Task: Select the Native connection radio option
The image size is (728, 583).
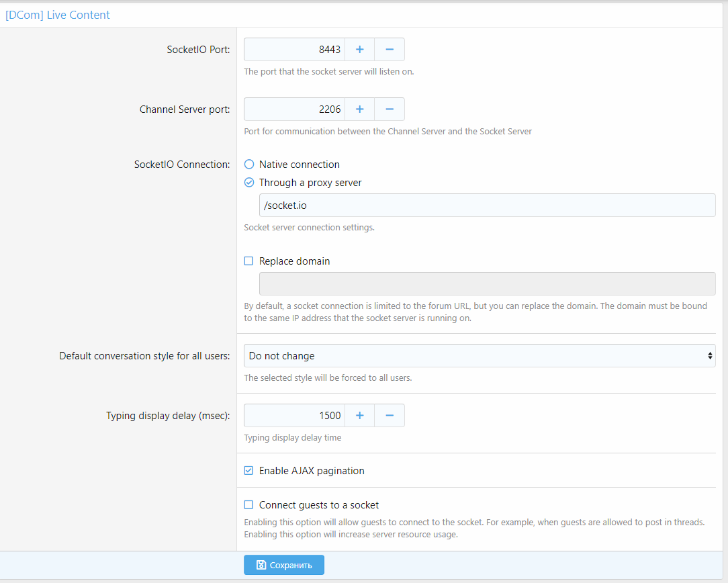Action: (249, 165)
